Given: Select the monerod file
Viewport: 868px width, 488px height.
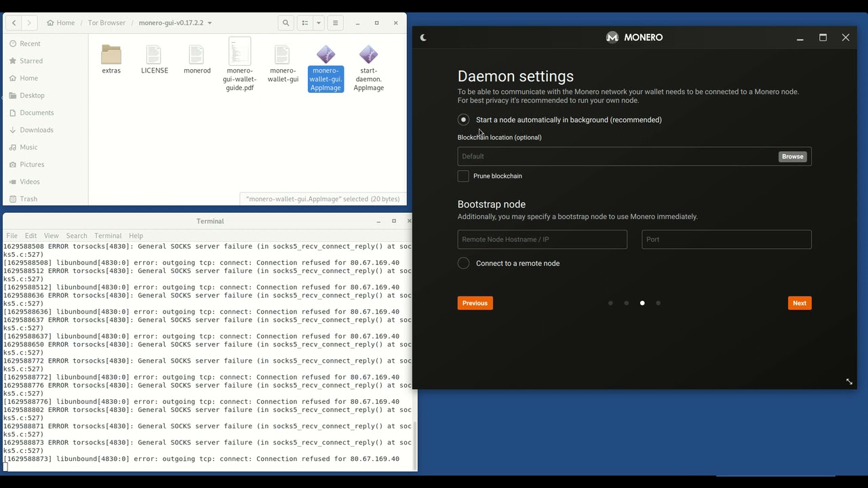Looking at the screenshot, I should (197, 60).
